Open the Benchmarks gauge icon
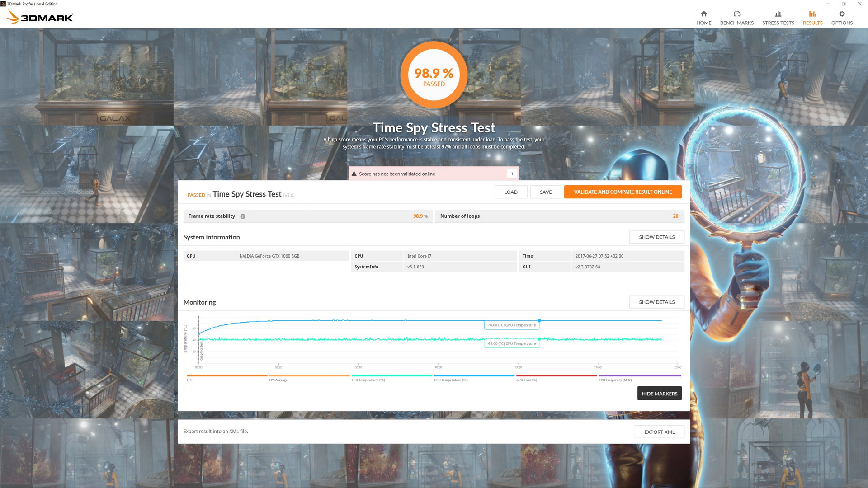The height and width of the screenshot is (488, 868). click(736, 14)
